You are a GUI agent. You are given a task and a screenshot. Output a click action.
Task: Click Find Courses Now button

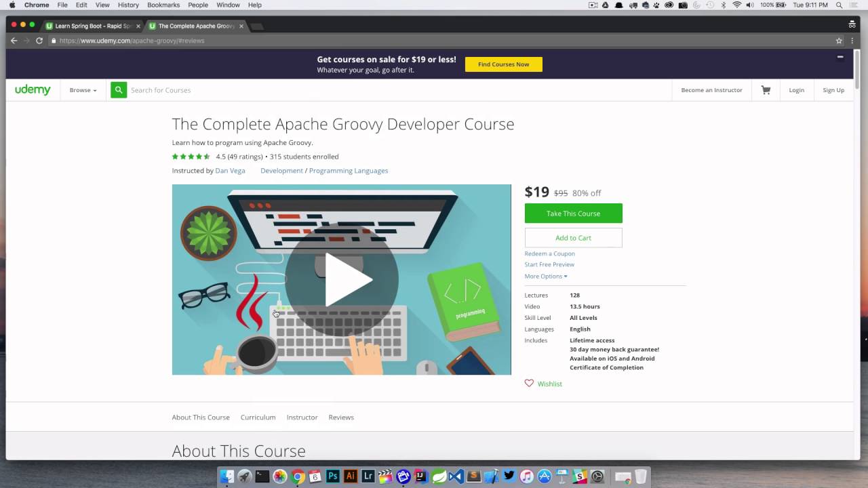[503, 64]
